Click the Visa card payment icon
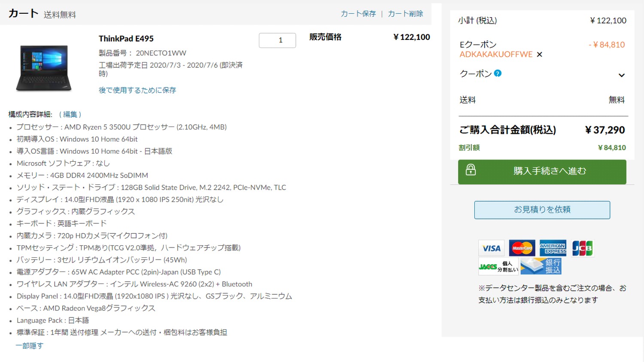644x362 pixels. tap(492, 248)
